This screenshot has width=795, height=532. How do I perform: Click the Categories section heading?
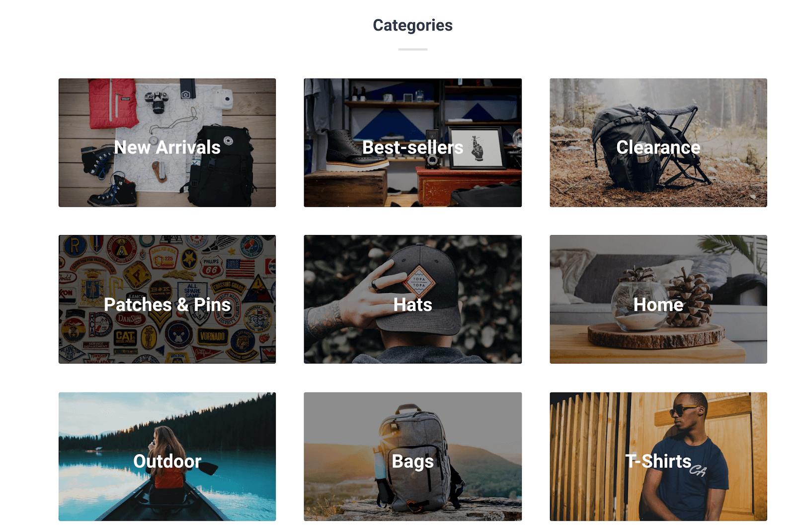coord(412,25)
